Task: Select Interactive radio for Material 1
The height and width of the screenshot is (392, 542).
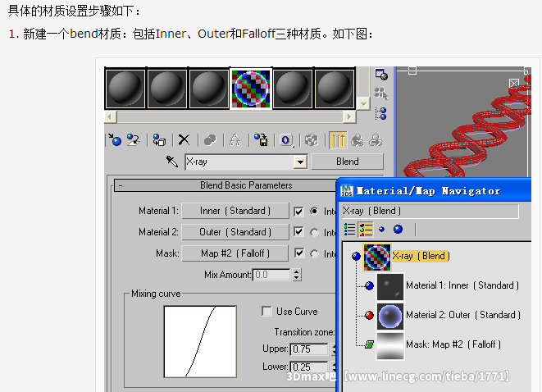Action: tap(314, 211)
